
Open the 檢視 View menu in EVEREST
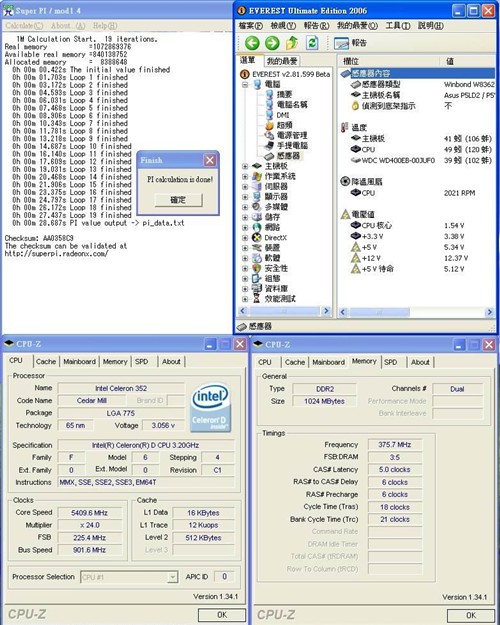(x=283, y=26)
